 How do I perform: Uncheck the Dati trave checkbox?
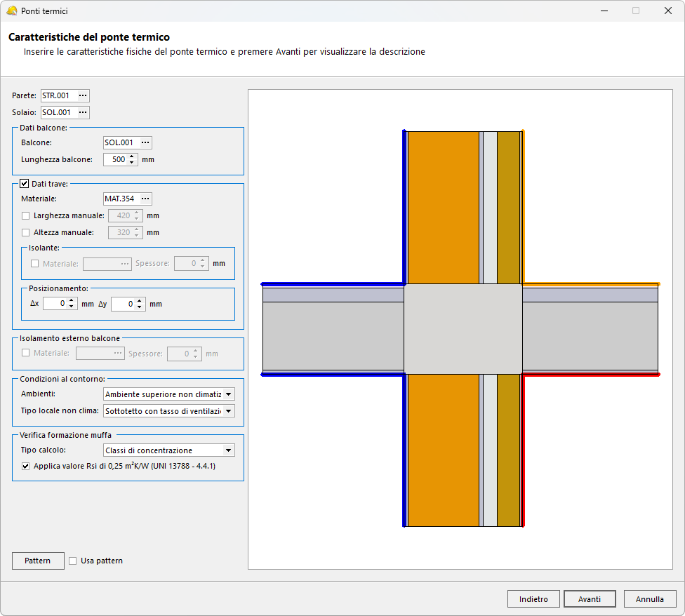point(25,184)
